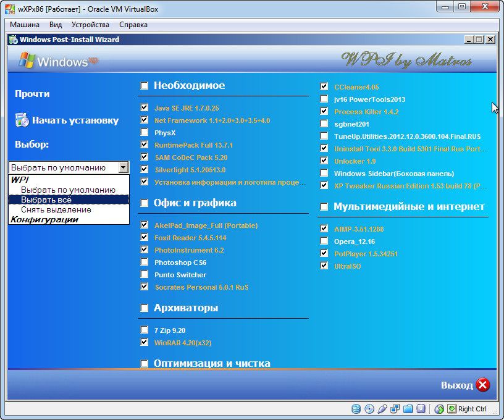Choose Снять выделение from the list
504x420 pixels.
click(69, 210)
